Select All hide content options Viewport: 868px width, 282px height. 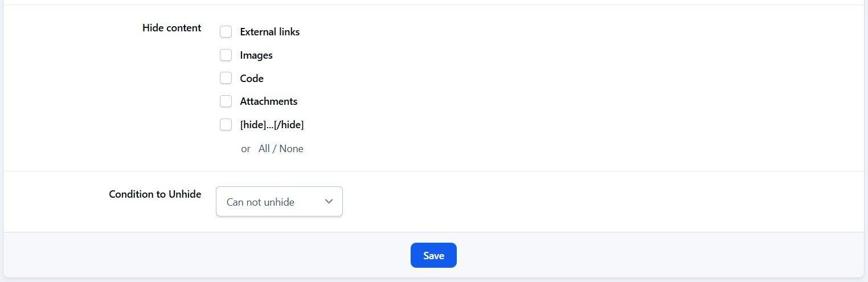pyautogui.click(x=264, y=149)
